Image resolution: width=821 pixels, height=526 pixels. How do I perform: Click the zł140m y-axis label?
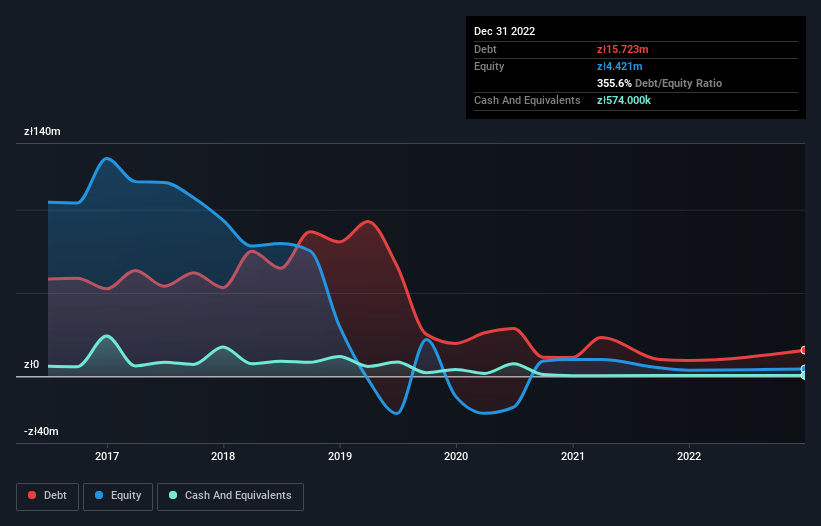(42, 131)
